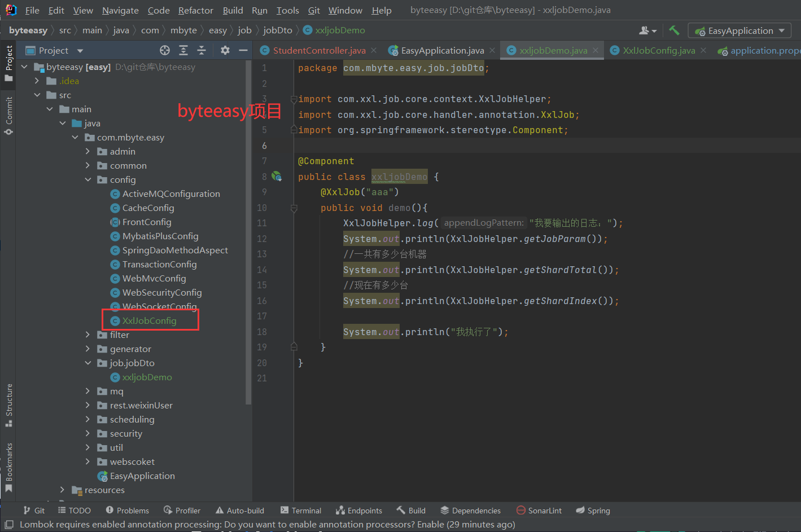Expand the filter package
This screenshot has height=532, width=801.
pyautogui.click(x=88, y=335)
